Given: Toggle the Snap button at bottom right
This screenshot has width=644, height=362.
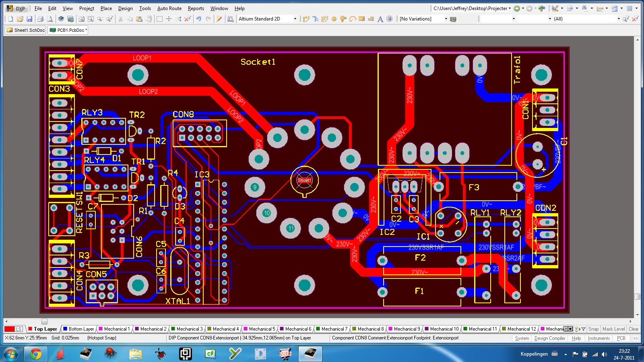Looking at the screenshot, I should point(594,329).
